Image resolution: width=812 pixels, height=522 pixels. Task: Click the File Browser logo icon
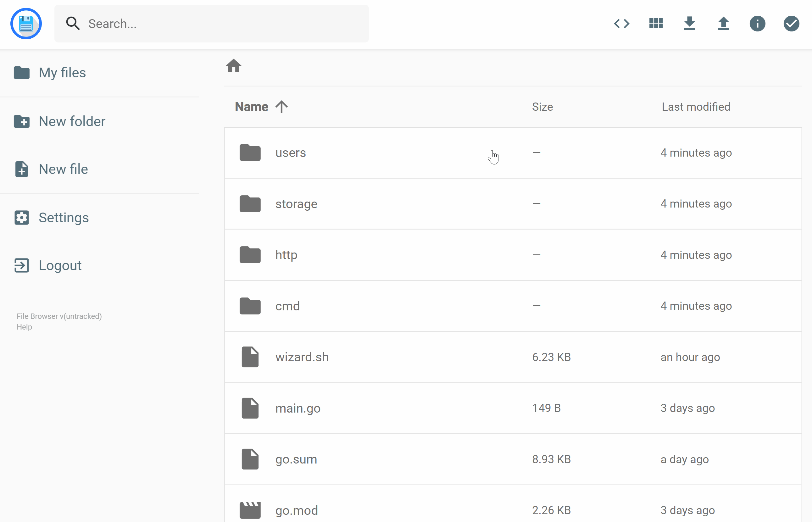point(26,24)
